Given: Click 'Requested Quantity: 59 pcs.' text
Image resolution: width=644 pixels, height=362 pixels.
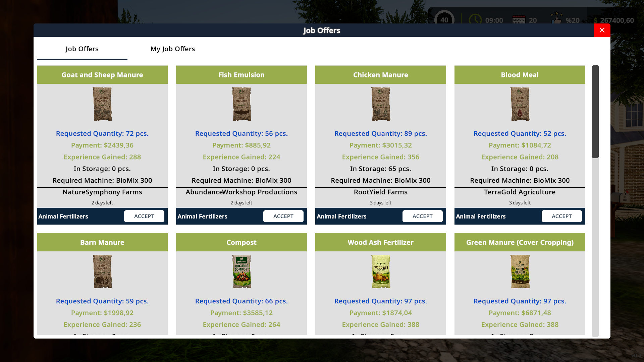Looking at the screenshot, I should (102, 301).
